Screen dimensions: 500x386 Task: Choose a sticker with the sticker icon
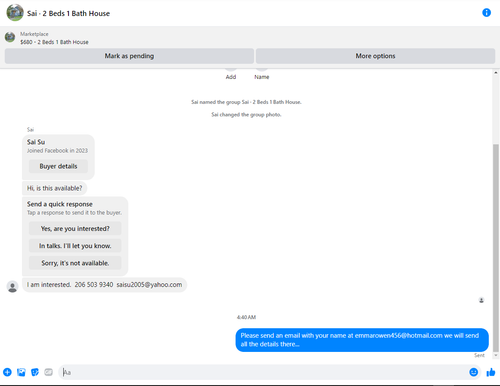coord(35,372)
